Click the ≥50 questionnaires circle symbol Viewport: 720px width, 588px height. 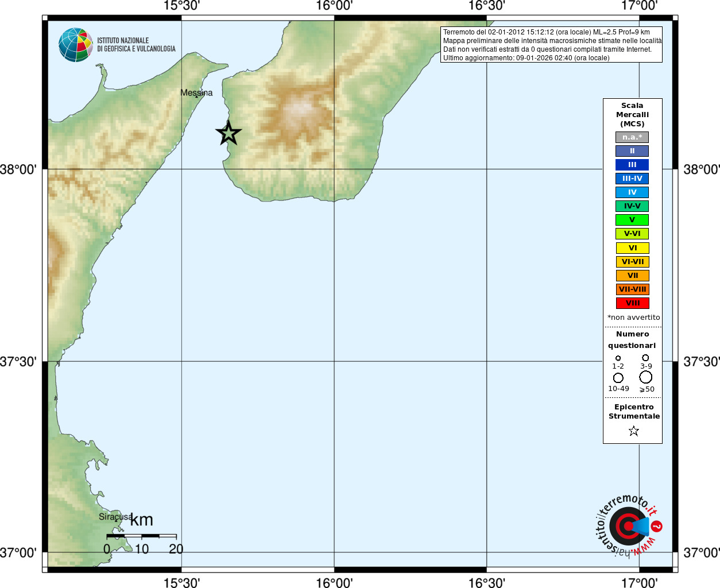coord(646,377)
